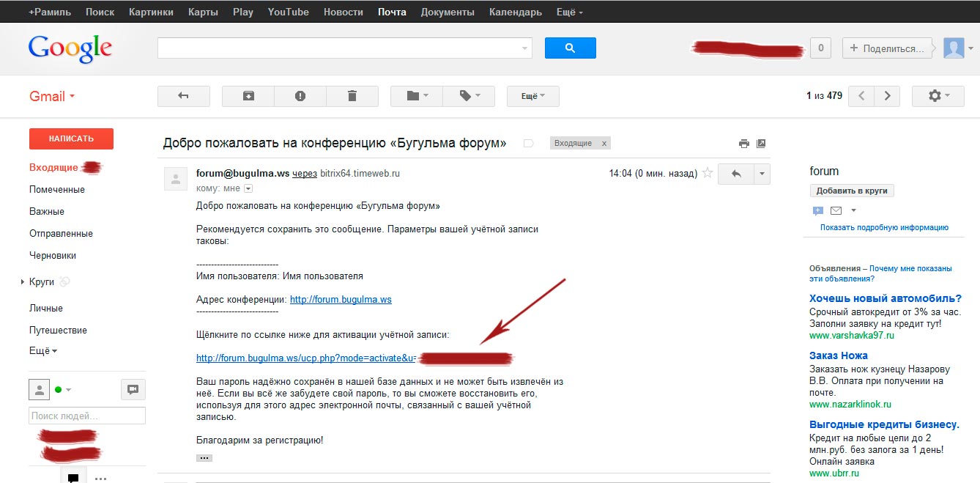Expand Ещё labels in left sidebar

coord(42,351)
